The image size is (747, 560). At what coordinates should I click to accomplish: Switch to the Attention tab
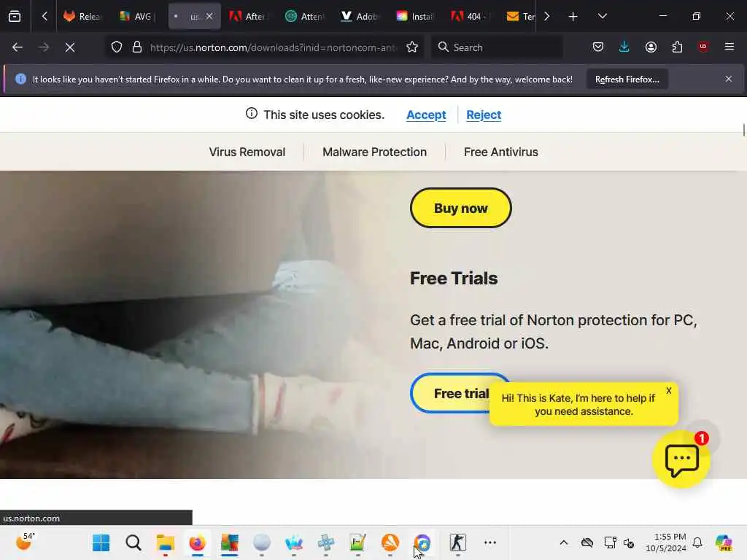tap(305, 17)
